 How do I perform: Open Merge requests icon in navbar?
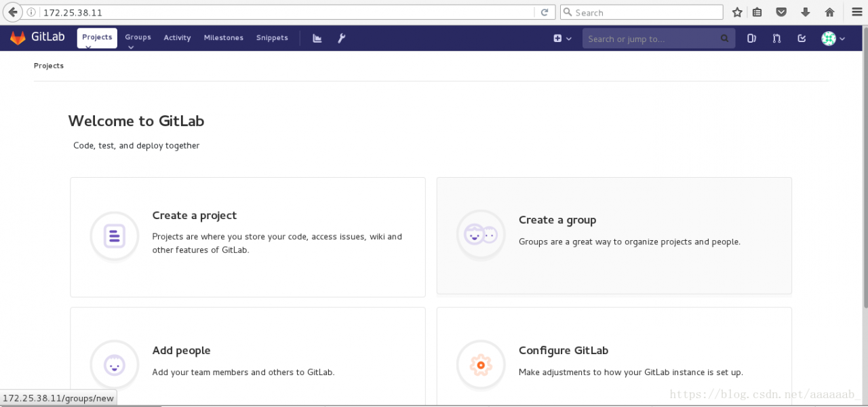click(x=776, y=39)
